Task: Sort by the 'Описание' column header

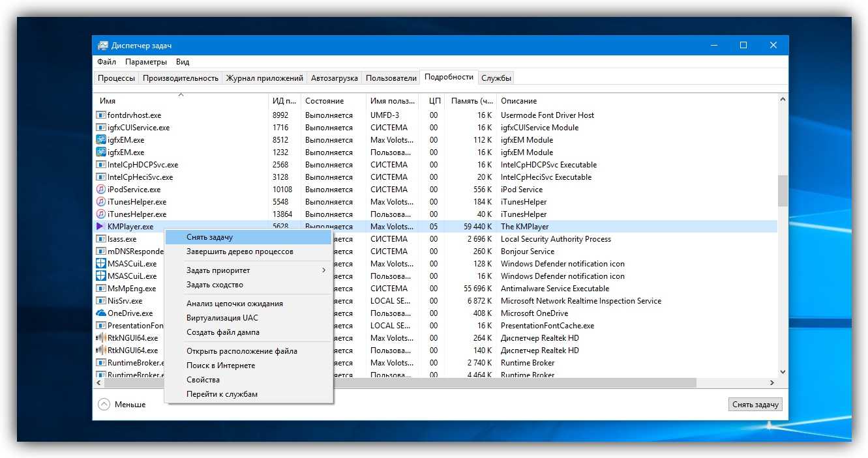Action: pos(518,101)
